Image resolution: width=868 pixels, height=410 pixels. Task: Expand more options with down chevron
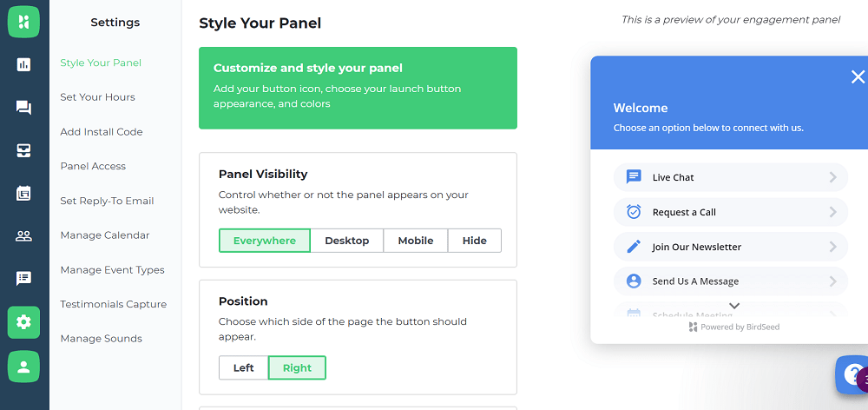[x=734, y=306]
